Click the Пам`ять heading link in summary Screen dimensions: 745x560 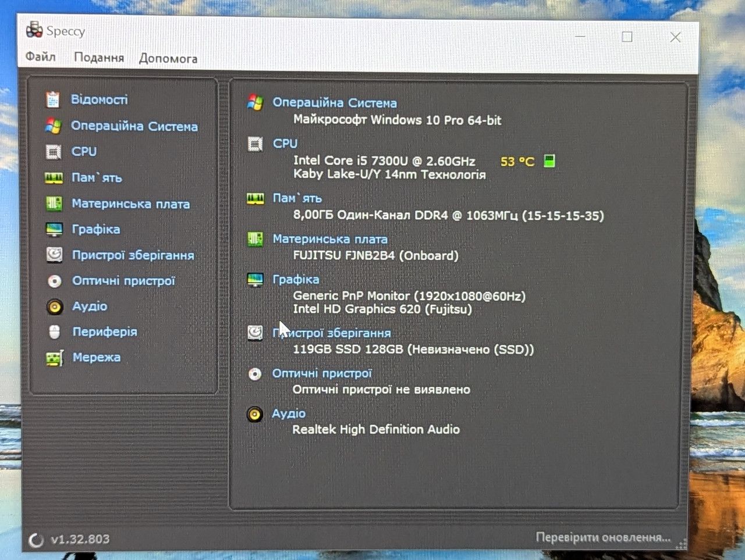tap(297, 198)
